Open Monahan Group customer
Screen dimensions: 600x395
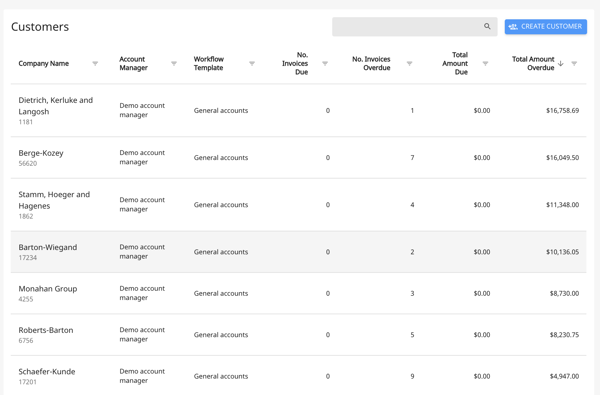48,289
